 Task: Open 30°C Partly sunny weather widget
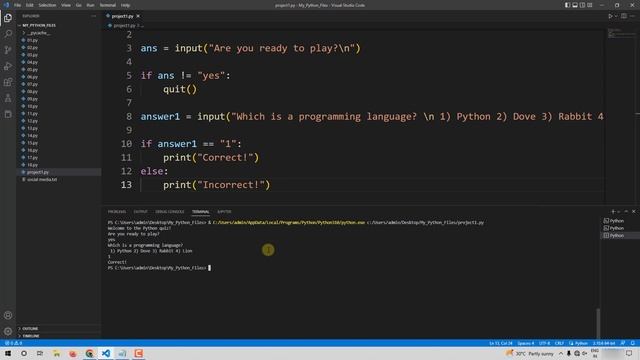pyautogui.click(x=530, y=353)
